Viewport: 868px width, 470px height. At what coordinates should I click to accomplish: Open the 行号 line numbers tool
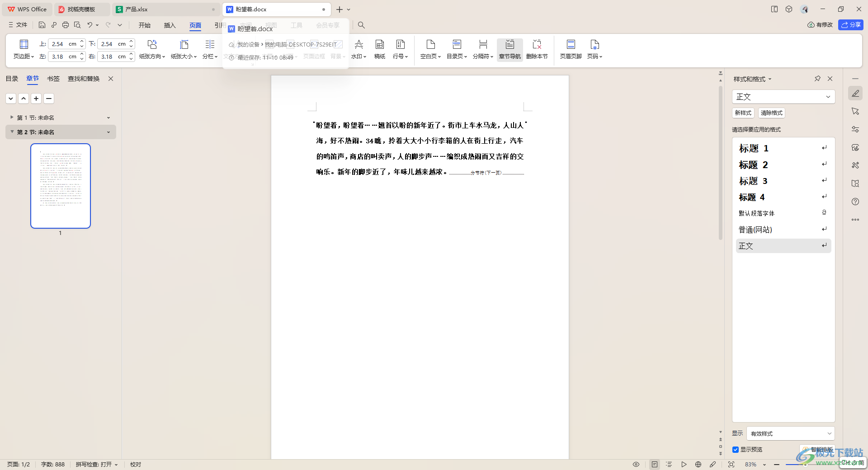click(x=400, y=49)
